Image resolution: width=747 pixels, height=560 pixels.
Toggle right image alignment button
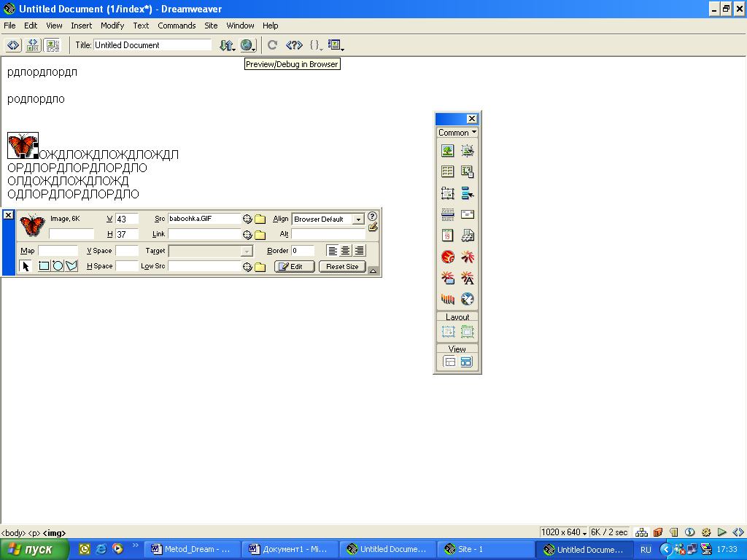359,251
